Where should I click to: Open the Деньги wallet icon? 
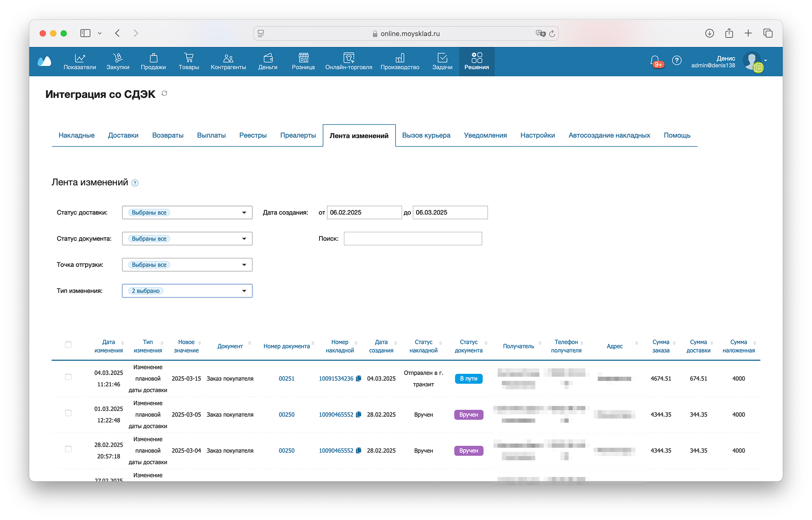coord(268,58)
